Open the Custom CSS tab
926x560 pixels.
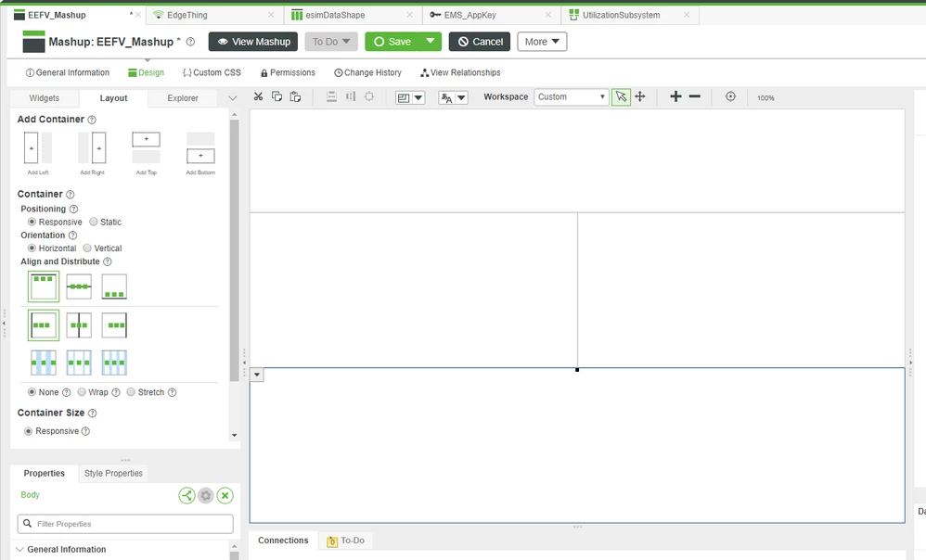click(212, 72)
